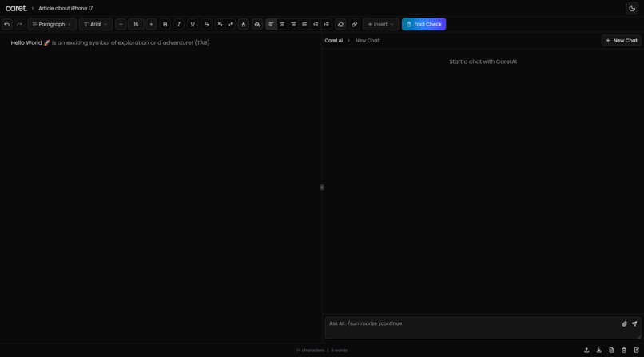644x357 pixels.
Task: Toggle superscript formatting
Action: pyautogui.click(x=230, y=24)
